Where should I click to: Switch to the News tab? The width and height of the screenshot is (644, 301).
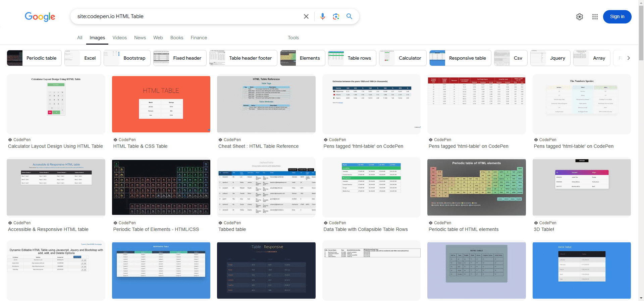click(140, 38)
